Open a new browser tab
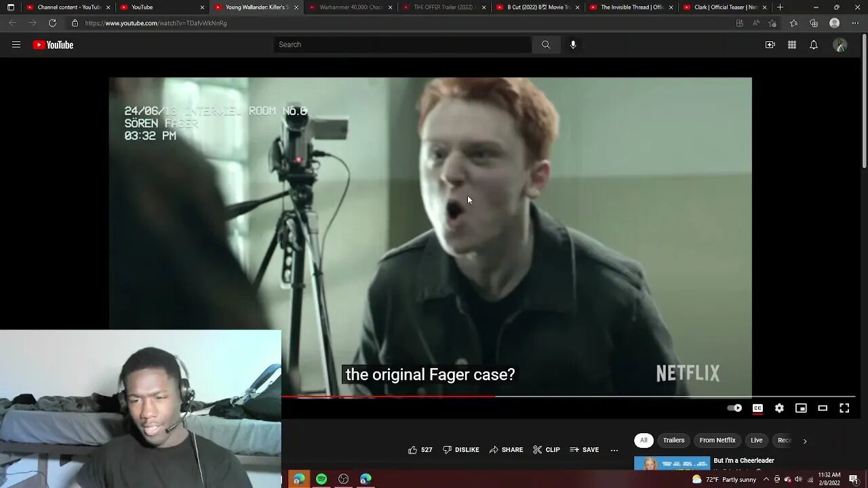The width and height of the screenshot is (868, 488). (x=780, y=7)
